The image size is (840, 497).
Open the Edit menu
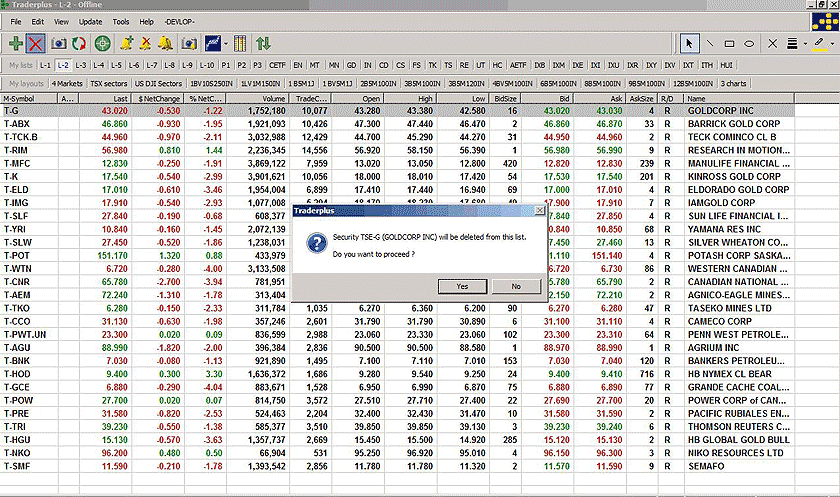[38, 22]
